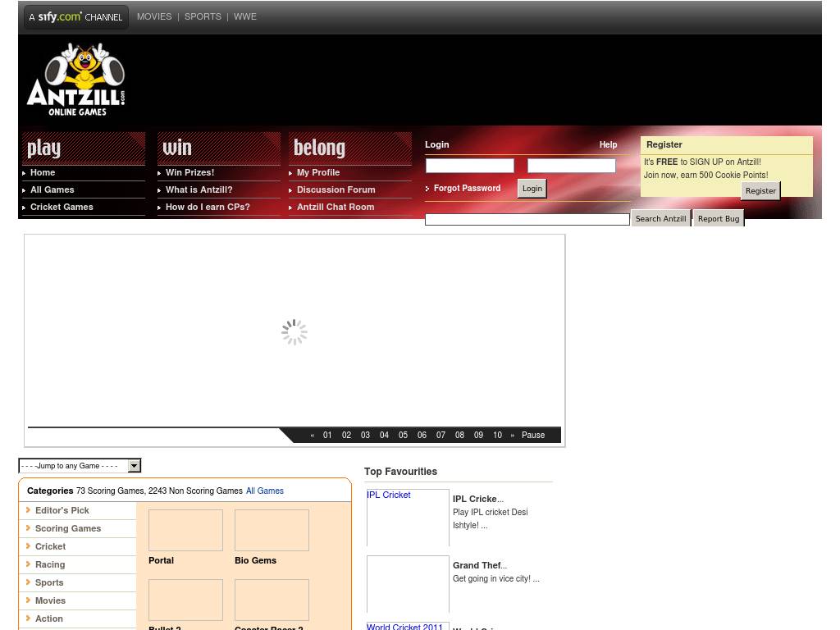The height and width of the screenshot is (630, 840).
Task: Expand the Racing games category
Action: coord(50,564)
